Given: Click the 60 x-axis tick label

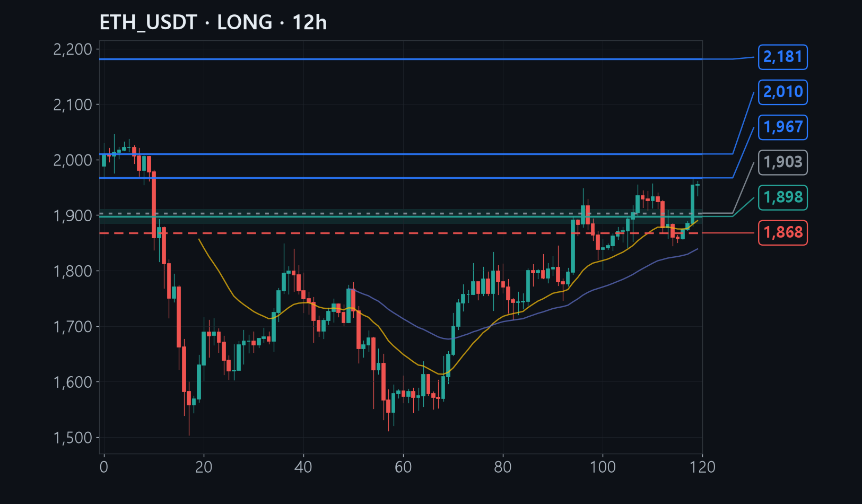Looking at the screenshot, I should [x=403, y=467].
